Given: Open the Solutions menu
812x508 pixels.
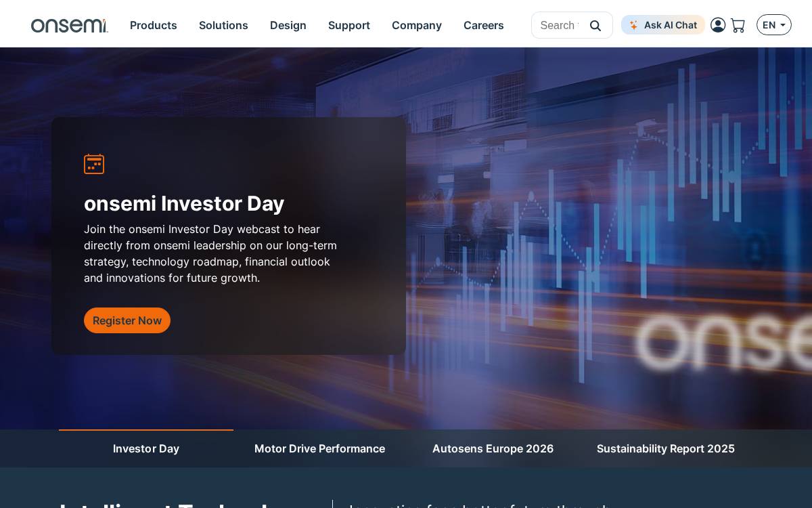Looking at the screenshot, I should [x=223, y=25].
